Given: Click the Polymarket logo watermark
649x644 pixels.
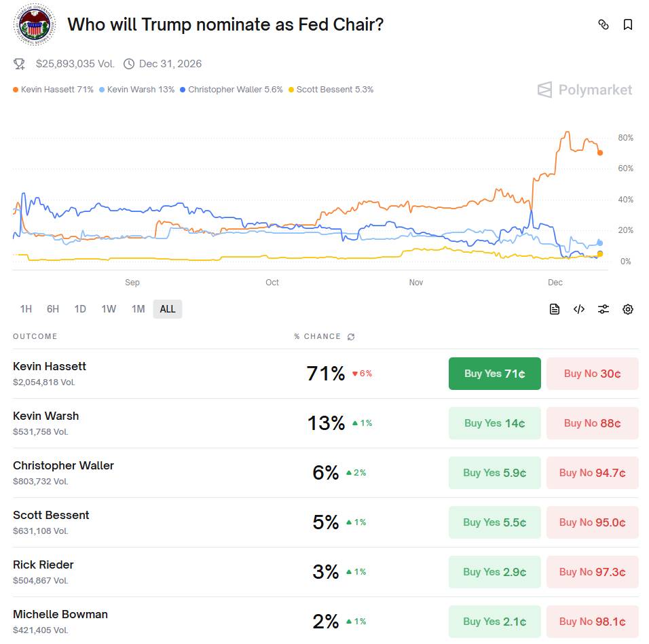Looking at the screenshot, I should coord(584,89).
